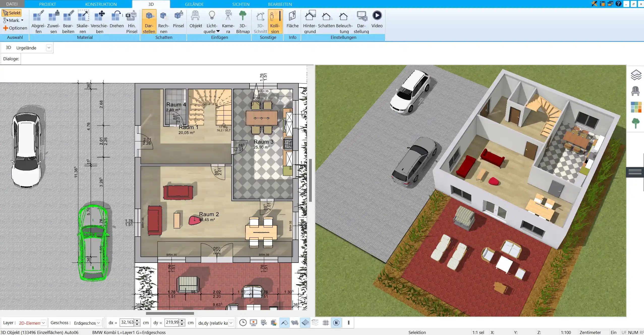644x335 pixels.
Task: Open the materials palette in right sidebar
Action: click(x=636, y=107)
